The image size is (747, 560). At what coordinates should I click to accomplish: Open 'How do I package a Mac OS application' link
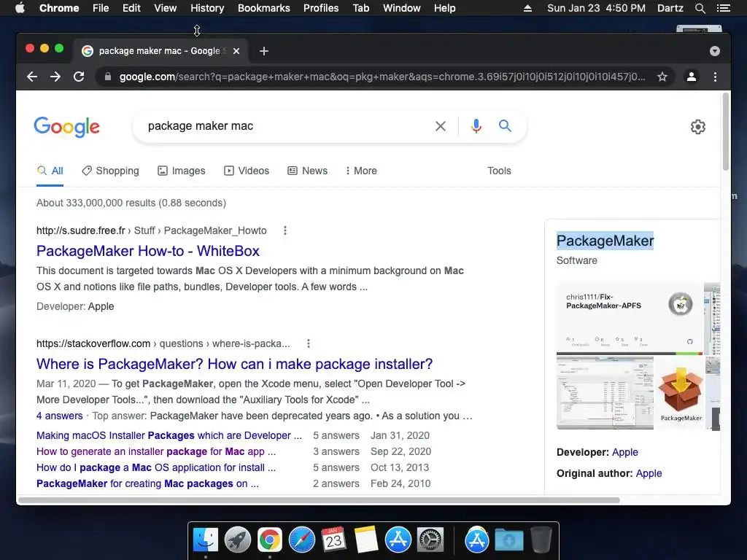156,467
